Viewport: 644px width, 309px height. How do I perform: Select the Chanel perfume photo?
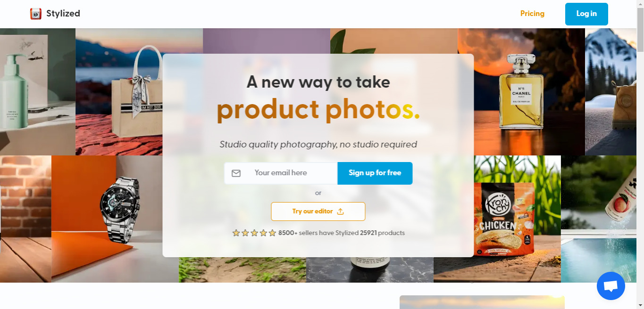pos(521,92)
